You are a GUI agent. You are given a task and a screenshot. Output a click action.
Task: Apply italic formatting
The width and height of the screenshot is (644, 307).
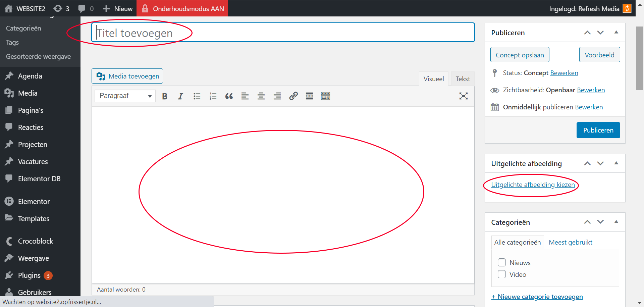point(180,96)
